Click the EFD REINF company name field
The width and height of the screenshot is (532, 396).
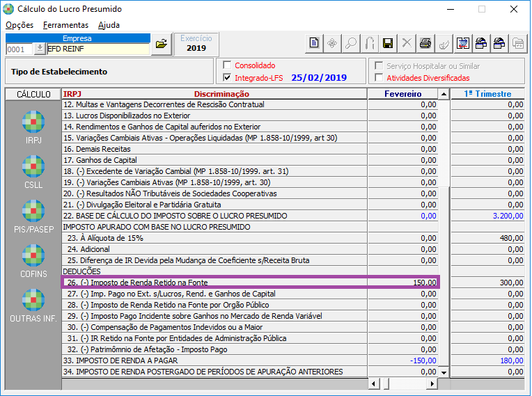(x=98, y=49)
